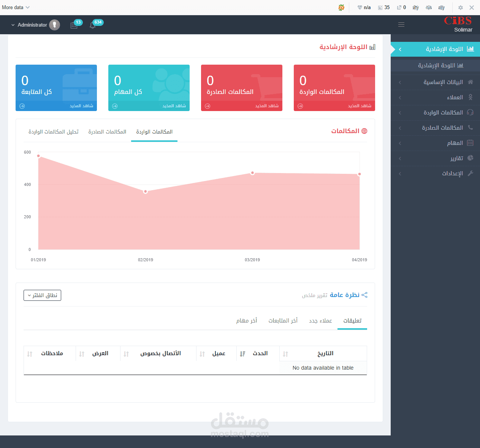Click the n/a rank indicator in top bar
The image size is (480, 448).
click(364, 8)
